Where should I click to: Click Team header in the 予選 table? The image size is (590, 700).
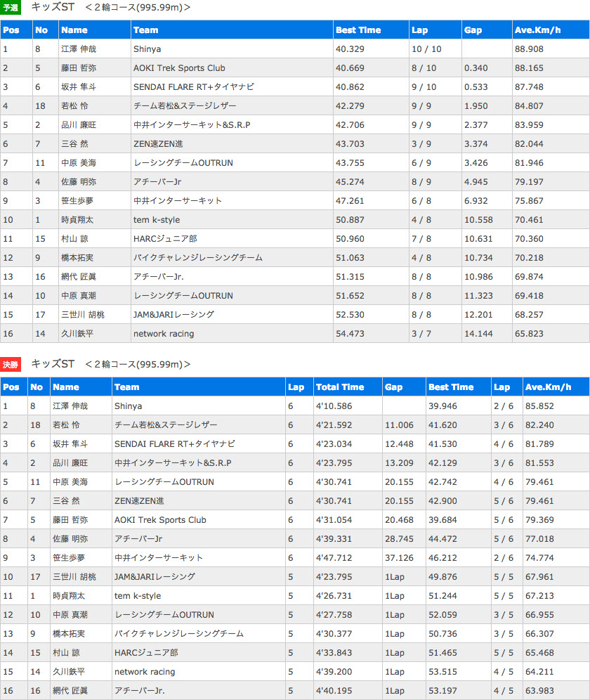[x=145, y=30]
